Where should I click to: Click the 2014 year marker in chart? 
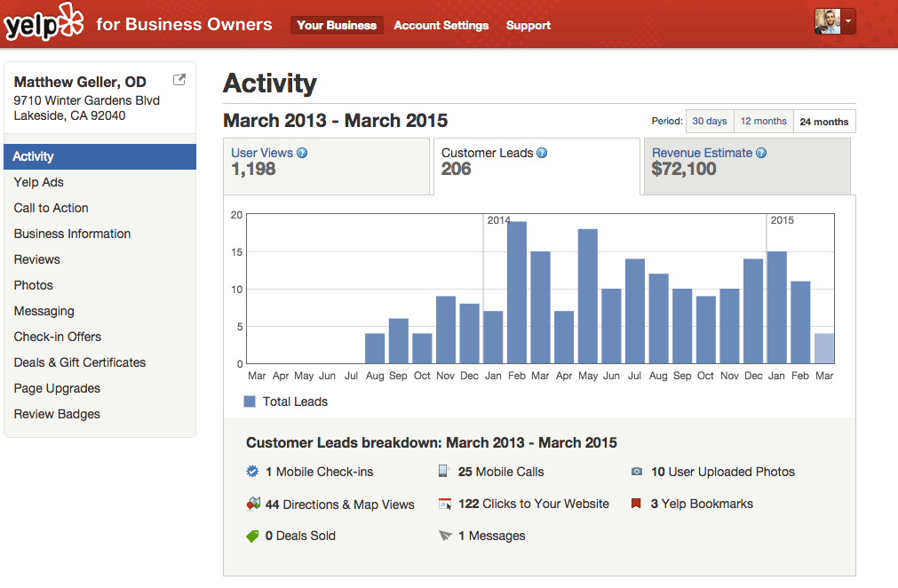click(498, 220)
